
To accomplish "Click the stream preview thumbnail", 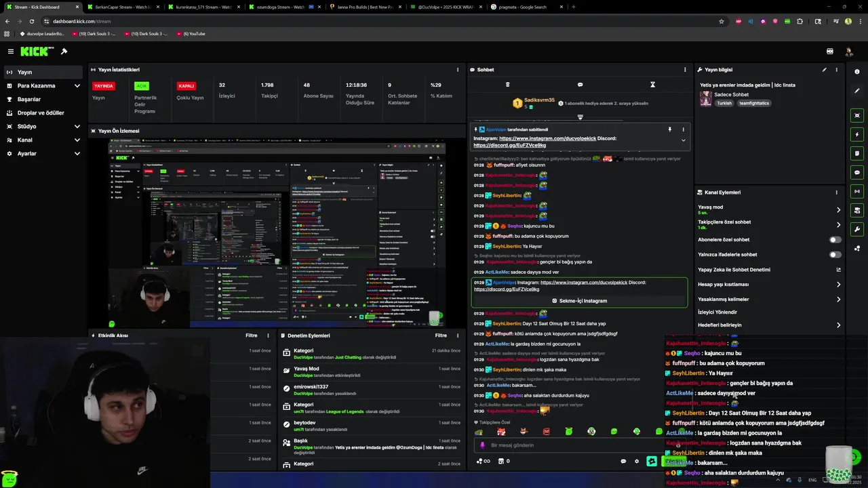I will 277,233.
